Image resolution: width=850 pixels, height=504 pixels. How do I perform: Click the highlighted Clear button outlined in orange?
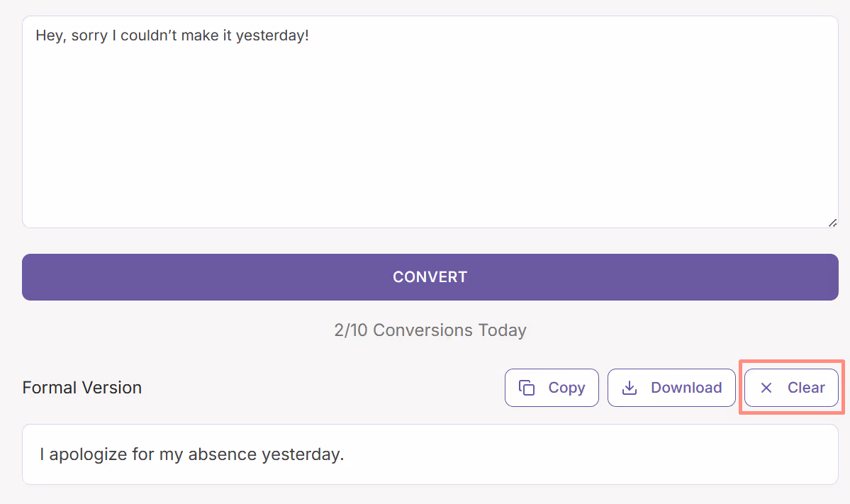pos(790,387)
